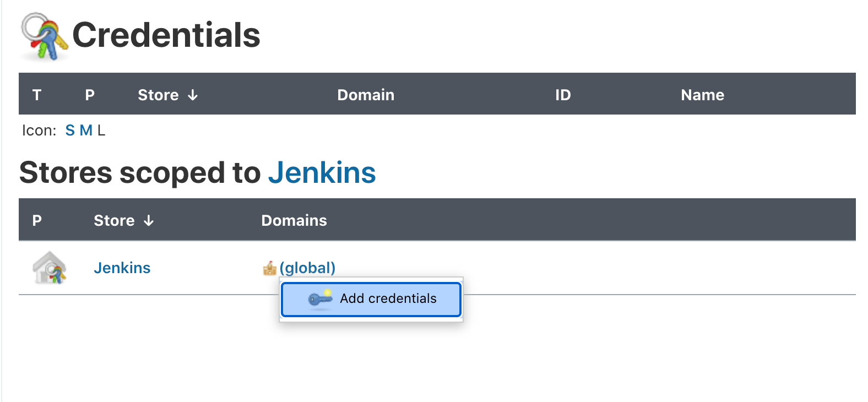Open the (global) domain link
Viewport: 868px width, 402px height.
pyautogui.click(x=307, y=268)
